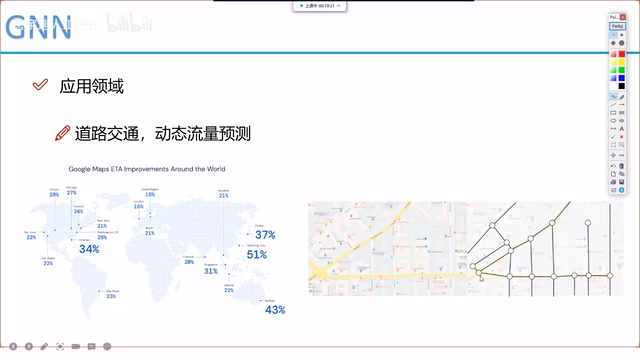Select the straight line tool

point(613,105)
